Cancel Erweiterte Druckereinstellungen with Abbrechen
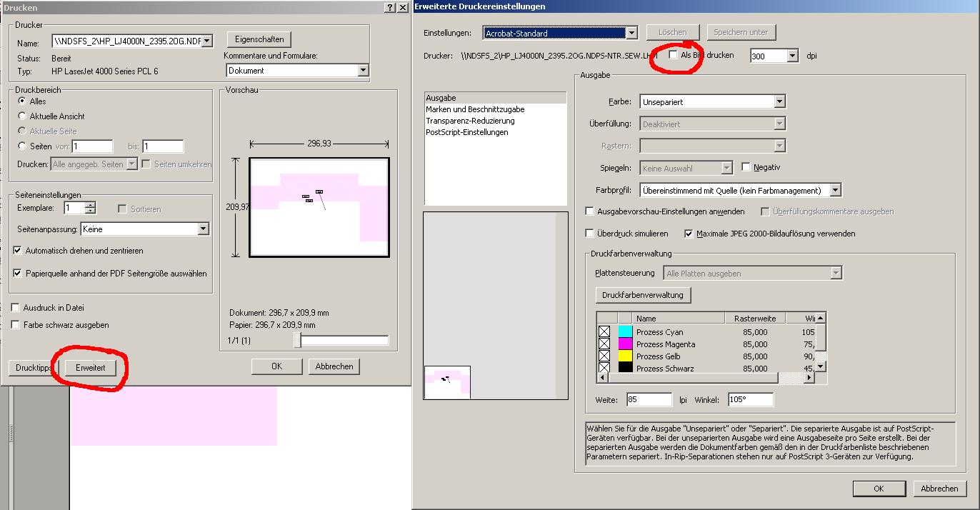The height and width of the screenshot is (510, 980). click(x=939, y=489)
